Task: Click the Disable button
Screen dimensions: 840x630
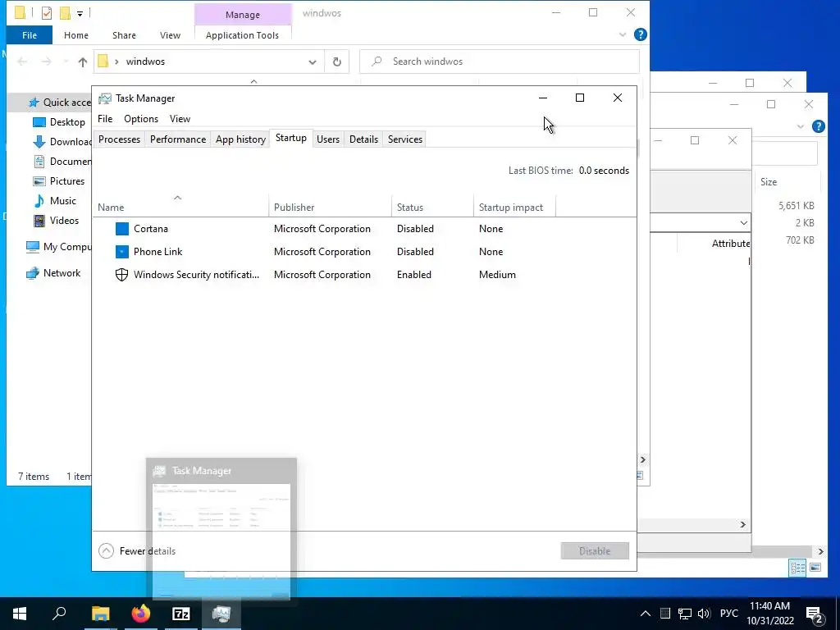Action: coord(595,551)
